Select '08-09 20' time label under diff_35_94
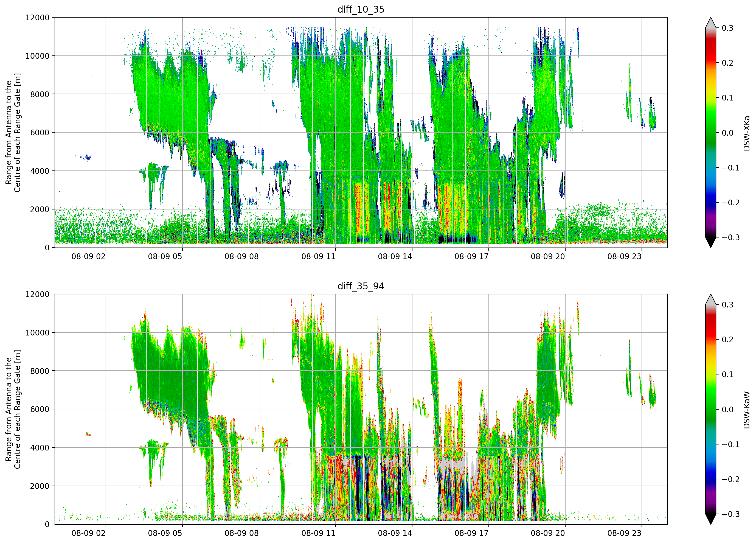 pyautogui.click(x=548, y=533)
